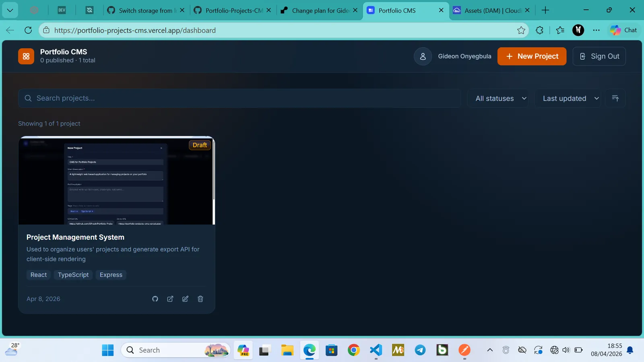Viewport: 644px width, 362px height.
Task: Focus the Search projects field
Action: point(239,98)
